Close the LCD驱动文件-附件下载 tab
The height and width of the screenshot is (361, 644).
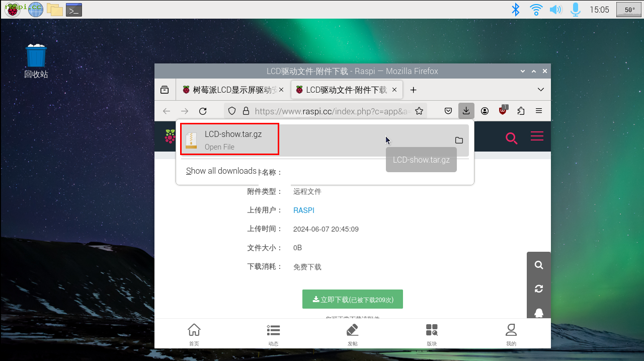pyautogui.click(x=394, y=90)
